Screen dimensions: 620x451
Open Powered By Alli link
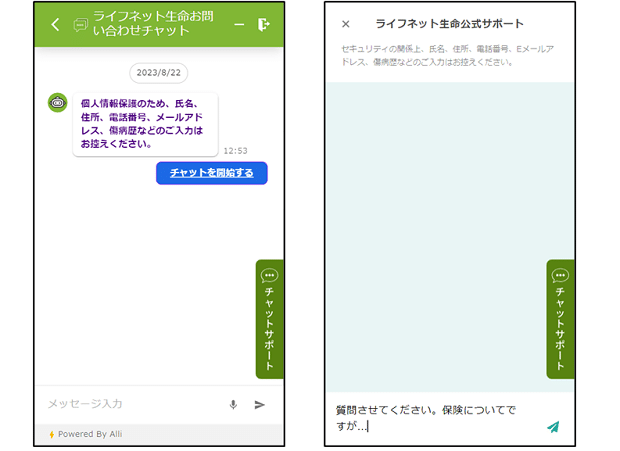[90, 434]
